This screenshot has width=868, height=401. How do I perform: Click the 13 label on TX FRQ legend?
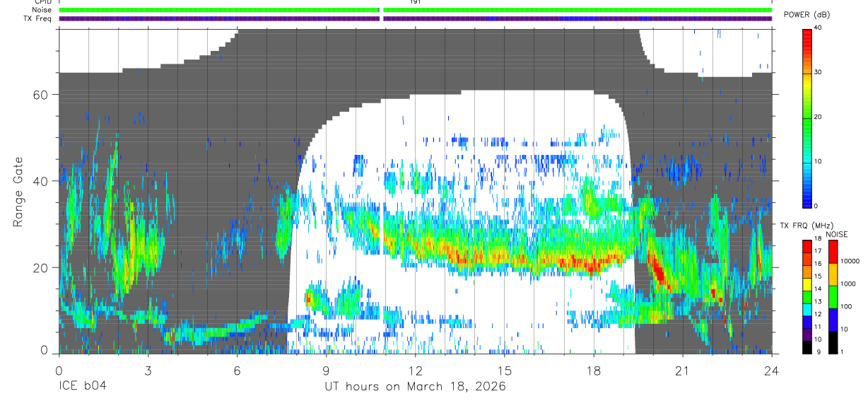818,301
